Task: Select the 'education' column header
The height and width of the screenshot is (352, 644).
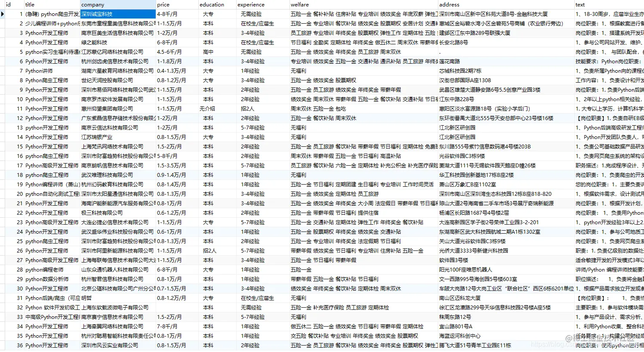Action: point(217,5)
